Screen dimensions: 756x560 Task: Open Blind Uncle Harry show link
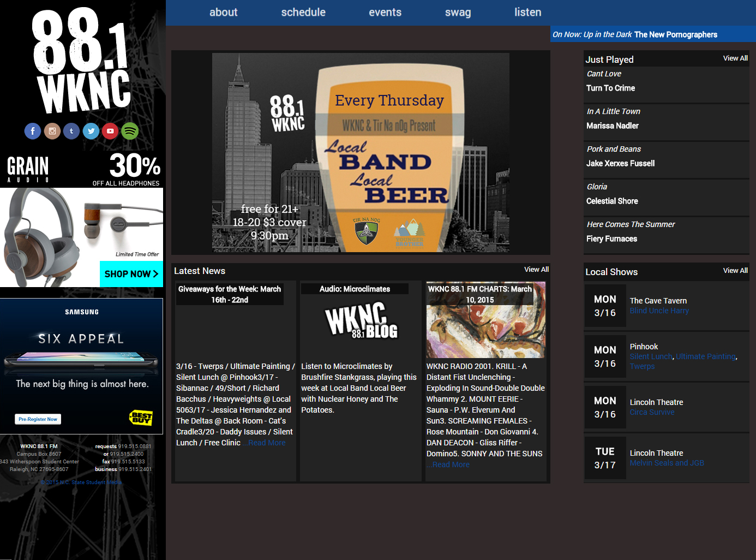click(659, 311)
